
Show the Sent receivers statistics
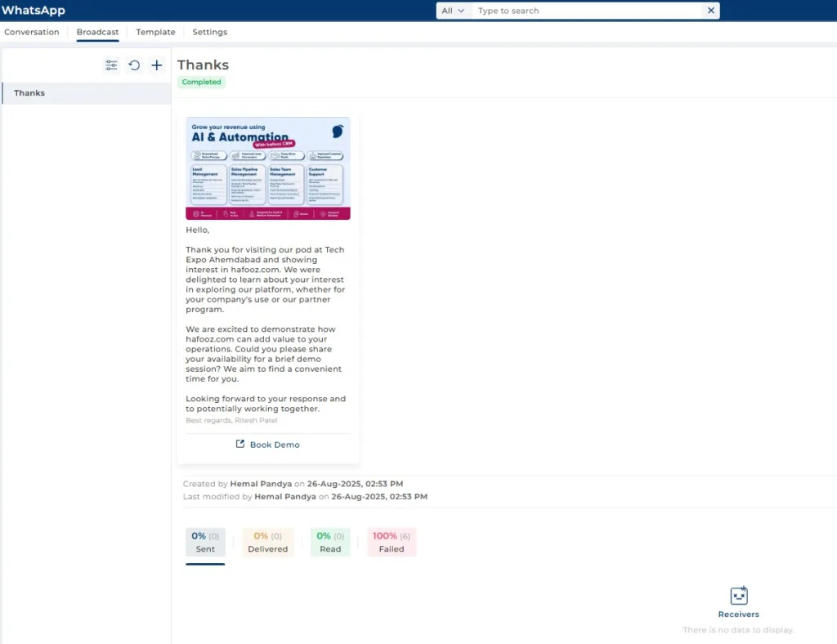(205, 542)
